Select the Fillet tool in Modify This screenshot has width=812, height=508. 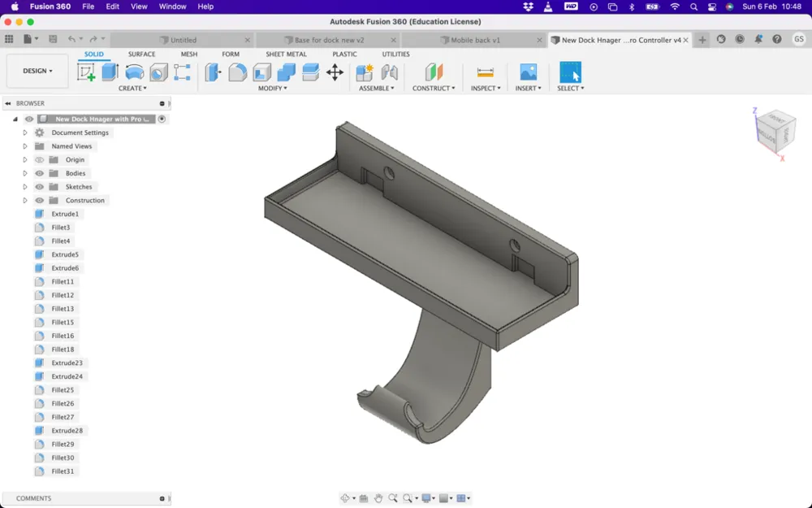coord(237,72)
